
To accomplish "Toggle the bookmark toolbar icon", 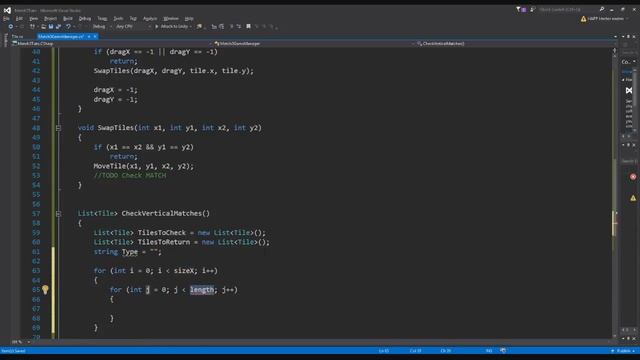I will (x=249, y=27).
